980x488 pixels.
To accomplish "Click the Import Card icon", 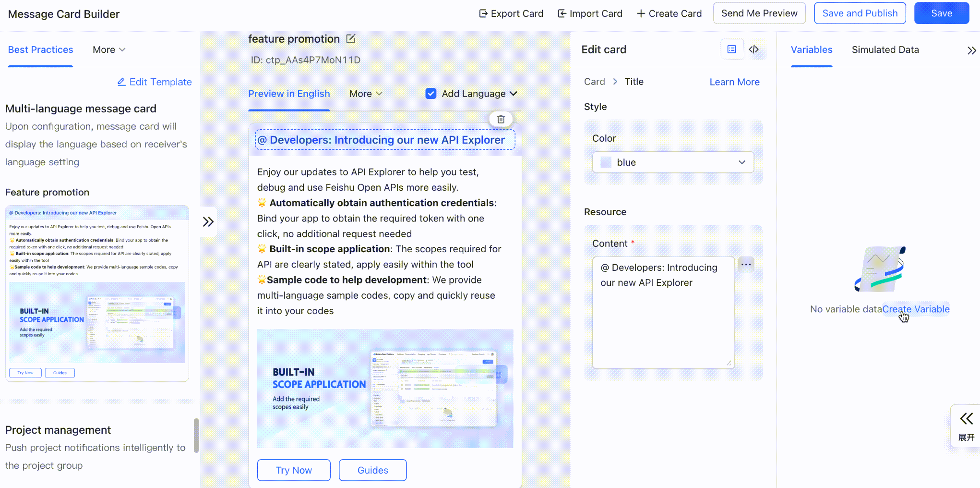I will click(562, 13).
